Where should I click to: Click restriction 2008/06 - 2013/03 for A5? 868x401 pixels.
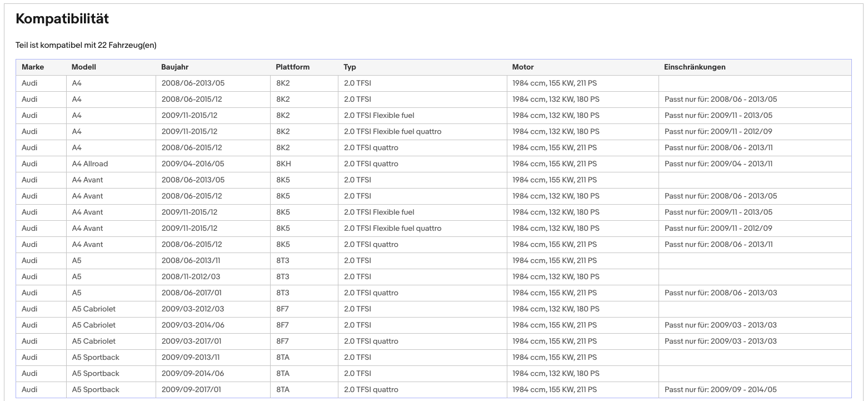[x=721, y=293]
